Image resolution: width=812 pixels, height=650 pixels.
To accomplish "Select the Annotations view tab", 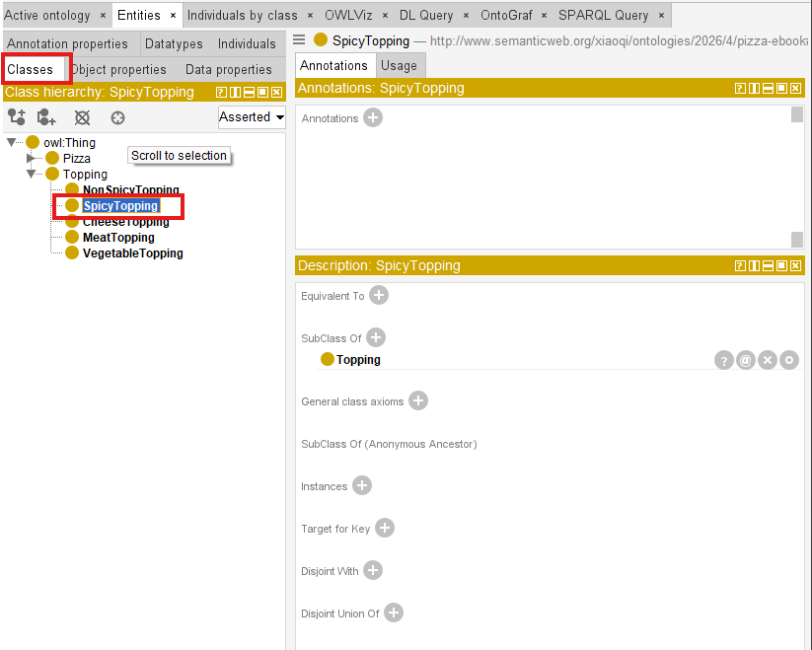I will [x=333, y=66].
